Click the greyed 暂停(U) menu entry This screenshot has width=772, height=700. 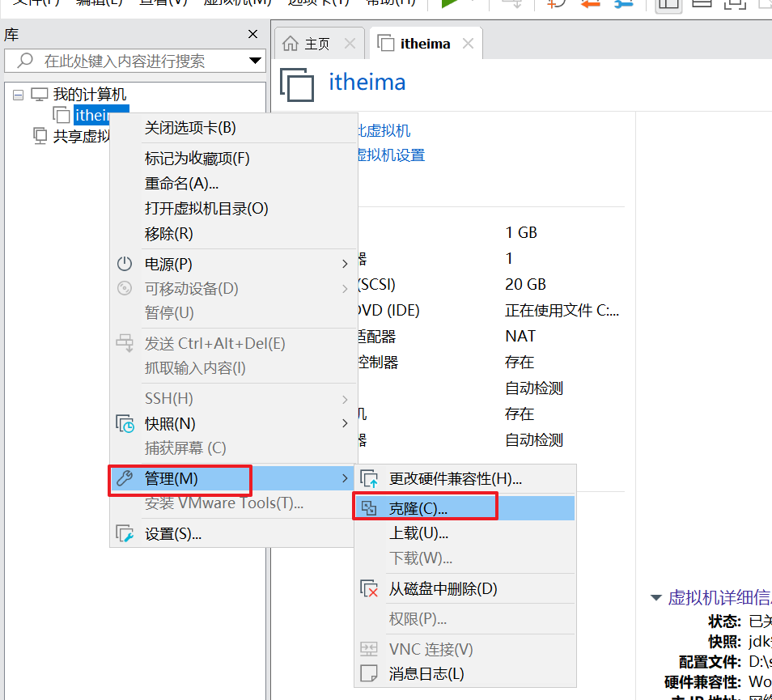[x=233, y=313]
